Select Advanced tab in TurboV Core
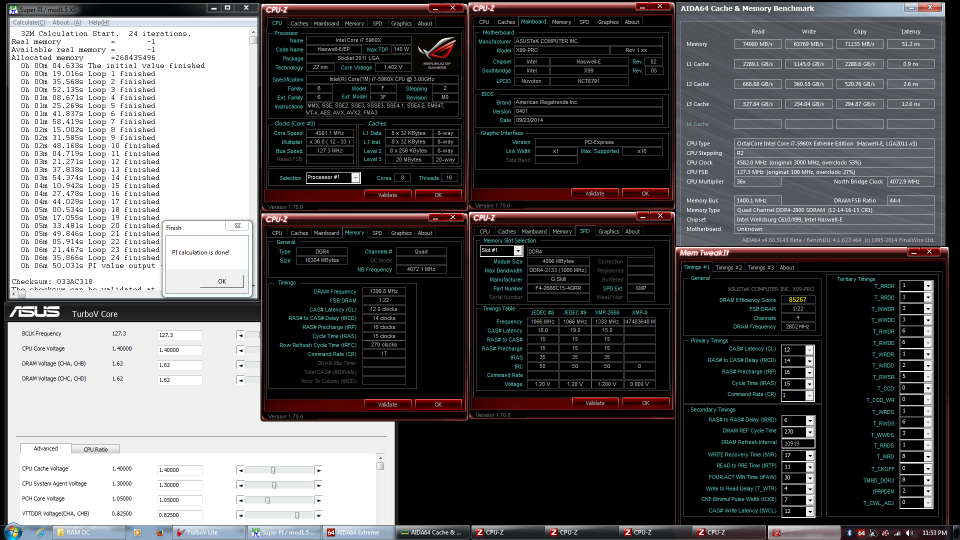 click(x=45, y=449)
